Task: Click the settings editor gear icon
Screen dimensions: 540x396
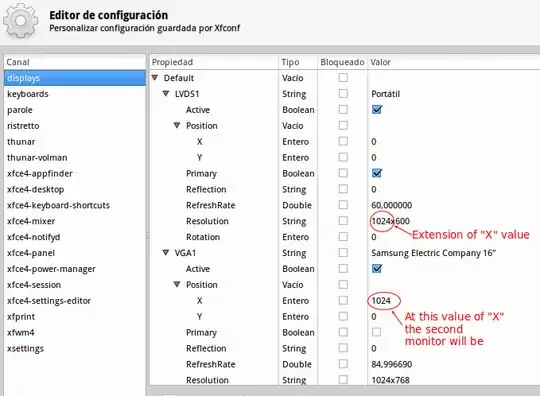Action: (21, 21)
